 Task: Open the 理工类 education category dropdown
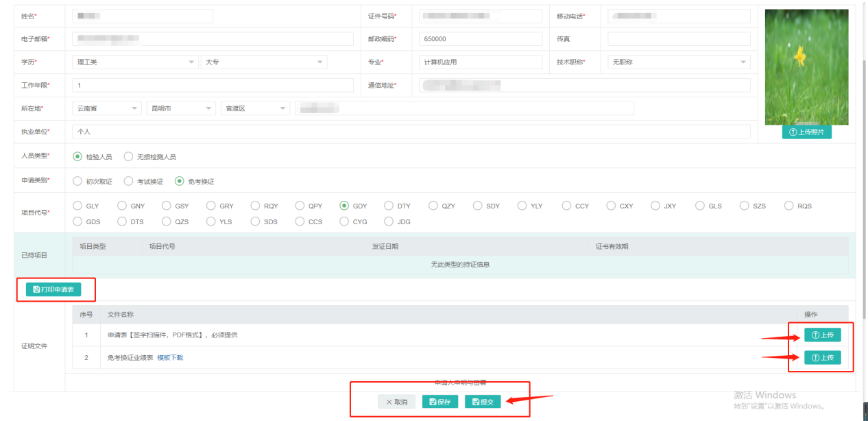coord(135,62)
